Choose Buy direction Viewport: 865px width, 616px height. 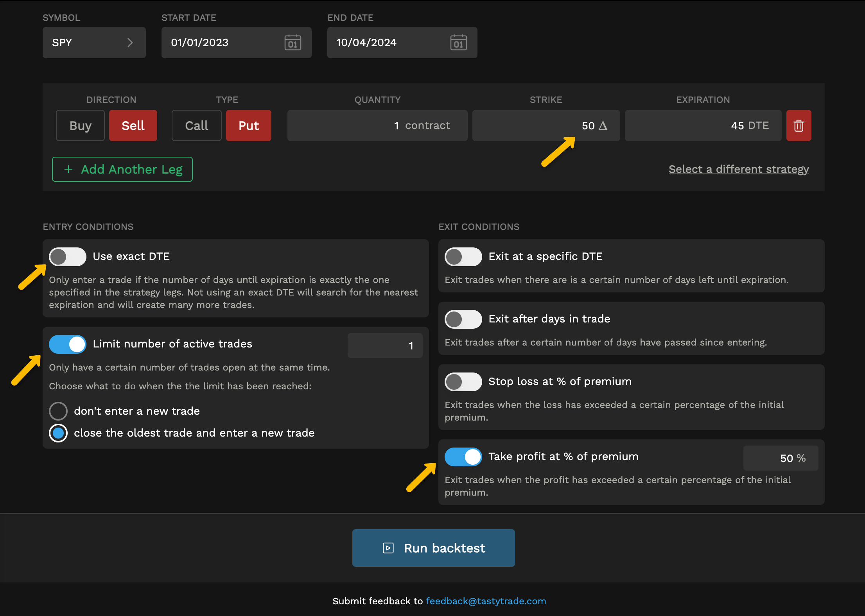80,125
